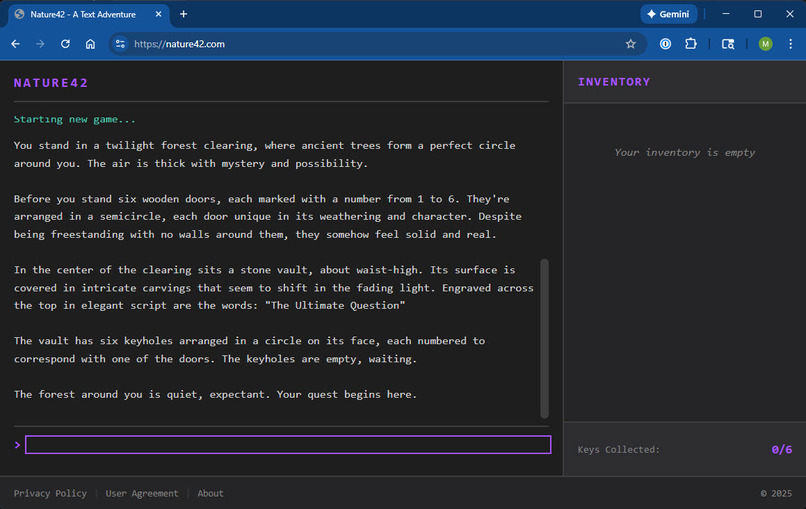Click the INVENTORY panel heading

614,82
